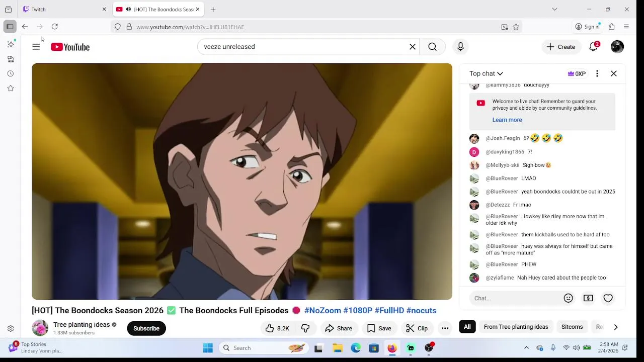Open File Explorer from taskbar

click(338, 348)
